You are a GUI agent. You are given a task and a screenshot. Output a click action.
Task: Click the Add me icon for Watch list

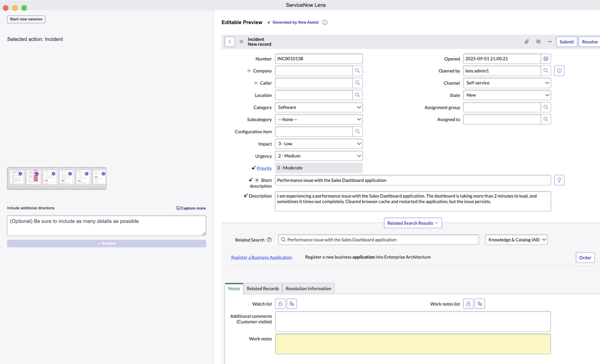[x=292, y=303]
